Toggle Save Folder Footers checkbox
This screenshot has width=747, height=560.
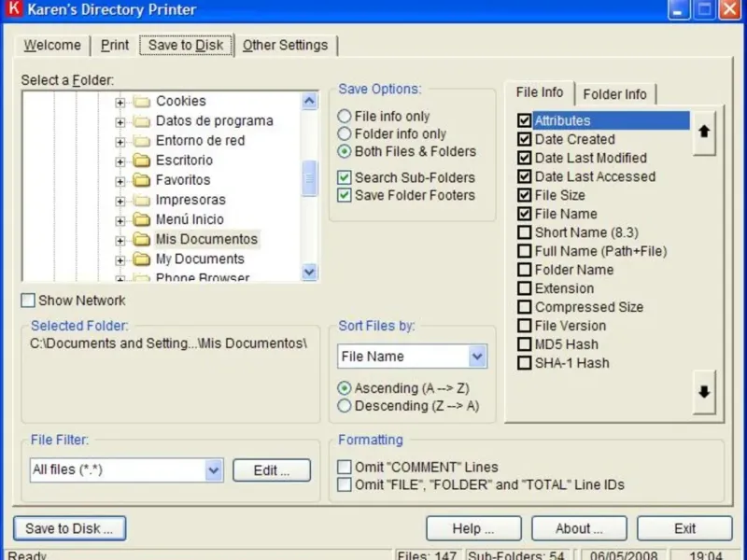[344, 195]
